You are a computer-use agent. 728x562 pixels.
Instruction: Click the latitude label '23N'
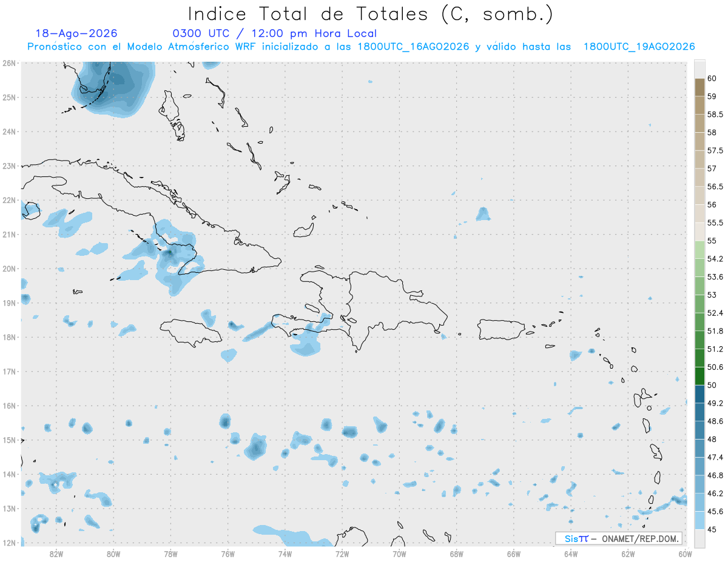[x=10, y=166]
